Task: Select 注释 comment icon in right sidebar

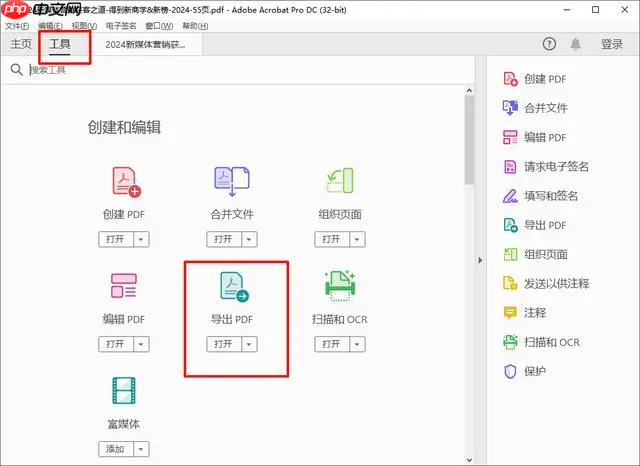Action: pos(510,313)
